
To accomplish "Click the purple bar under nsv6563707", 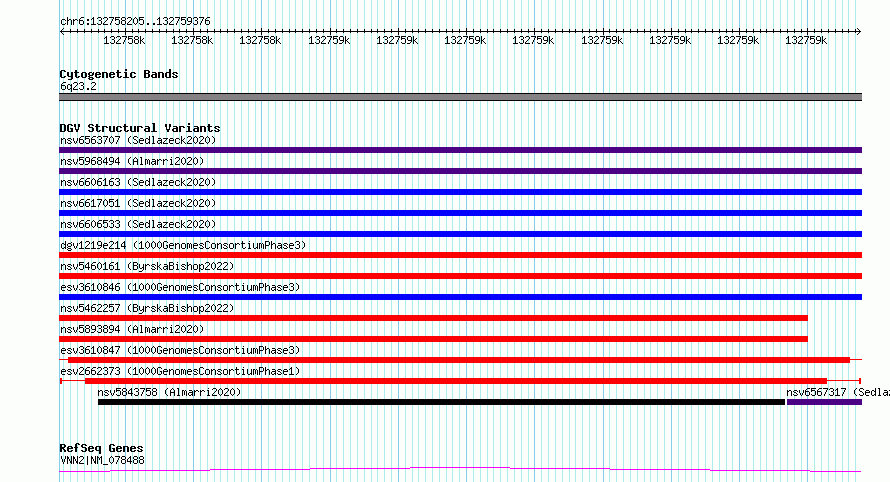I will point(460,150).
